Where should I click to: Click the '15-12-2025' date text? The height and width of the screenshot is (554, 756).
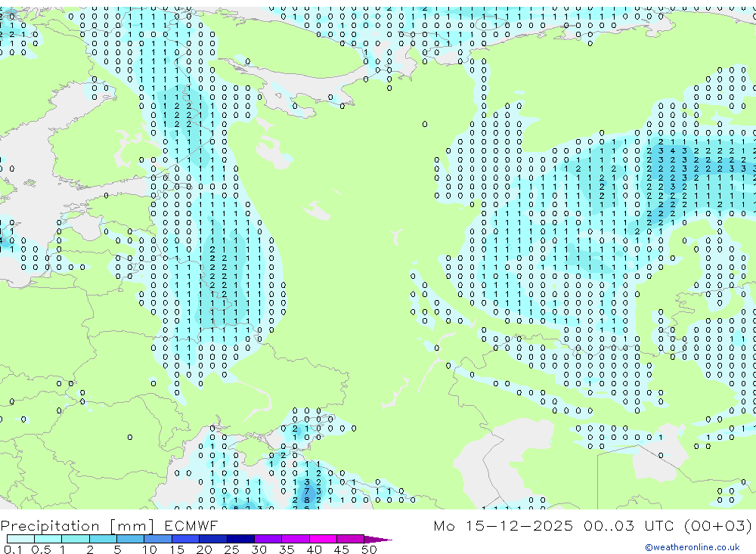[519, 525]
